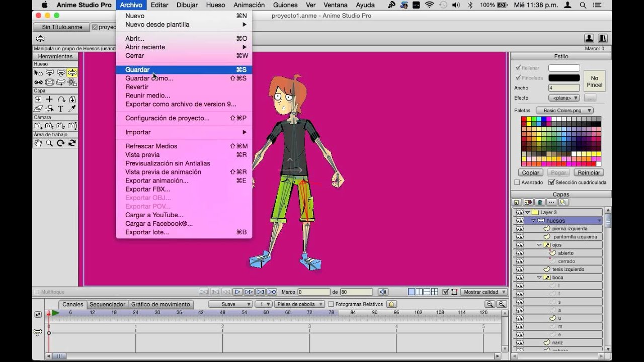
Task: Select the Zoom Workspace magnifier tool
Action: (49, 143)
